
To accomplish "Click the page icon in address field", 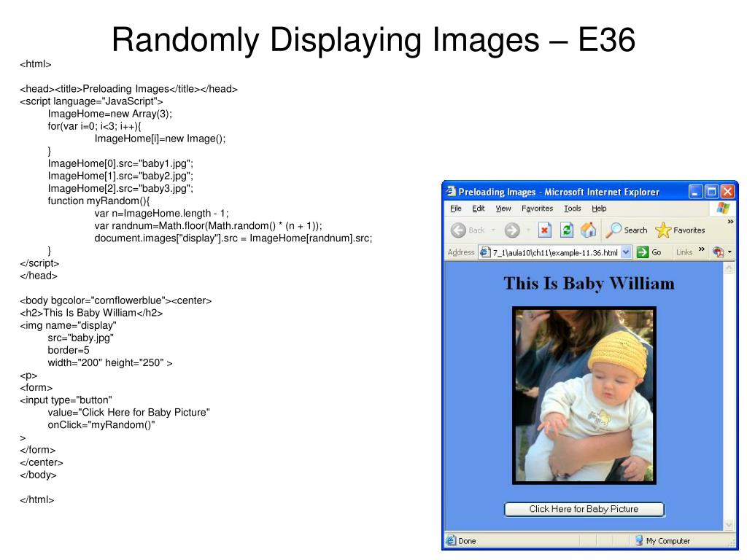I will (485, 252).
